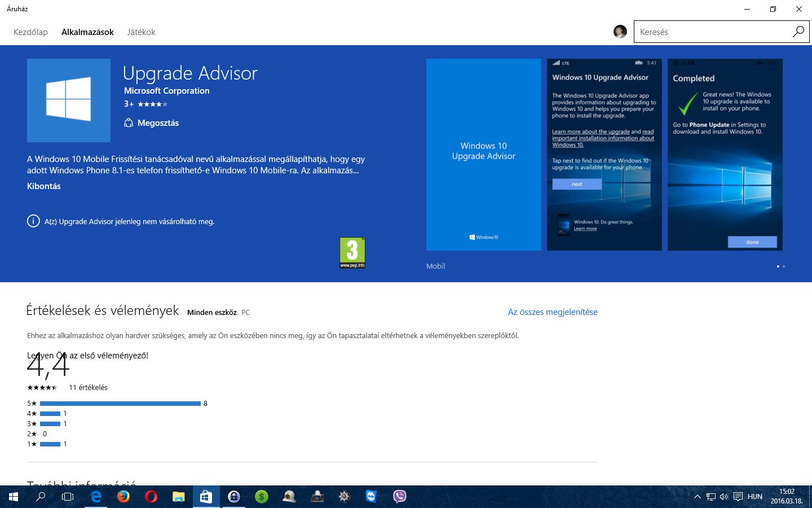Filter reviews by PC
This screenshot has width=812, height=508.
(x=246, y=312)
